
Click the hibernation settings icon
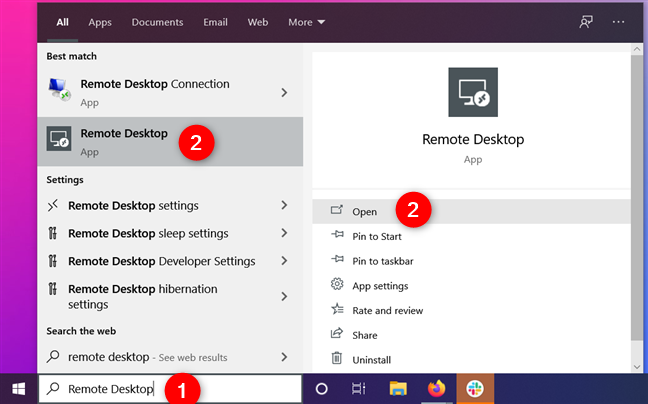[x=52, y=289]
